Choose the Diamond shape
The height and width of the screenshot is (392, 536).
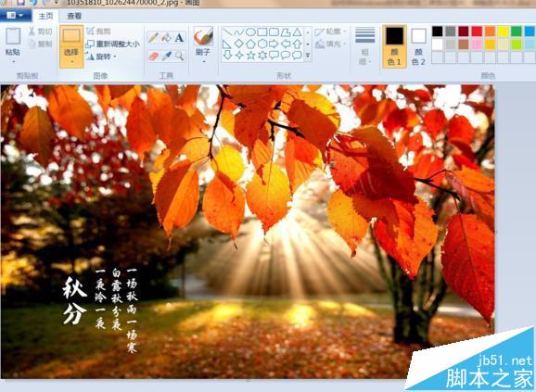239,44
